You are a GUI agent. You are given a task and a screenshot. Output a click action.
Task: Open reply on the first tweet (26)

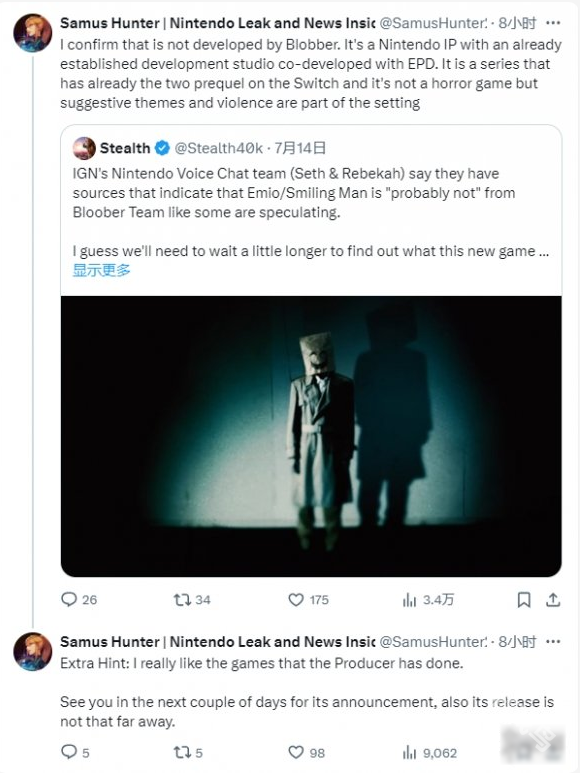[79, 599]
